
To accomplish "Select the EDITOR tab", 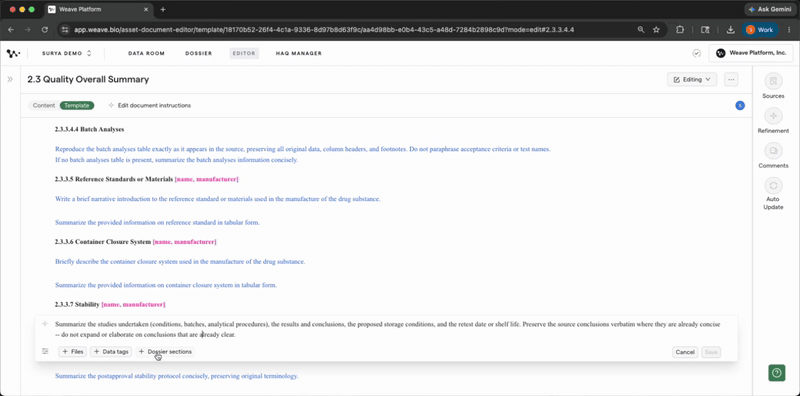I will tap(244, 53).
